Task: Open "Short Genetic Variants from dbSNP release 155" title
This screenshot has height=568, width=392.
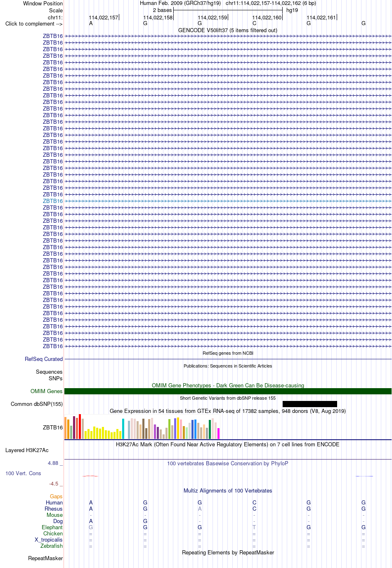Action: pos(228,398)
